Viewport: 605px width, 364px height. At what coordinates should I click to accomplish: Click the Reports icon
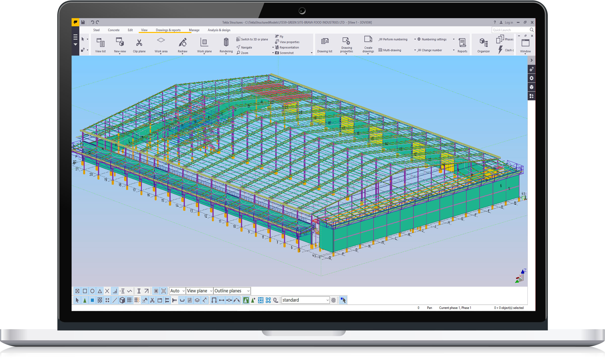[462, 43]
